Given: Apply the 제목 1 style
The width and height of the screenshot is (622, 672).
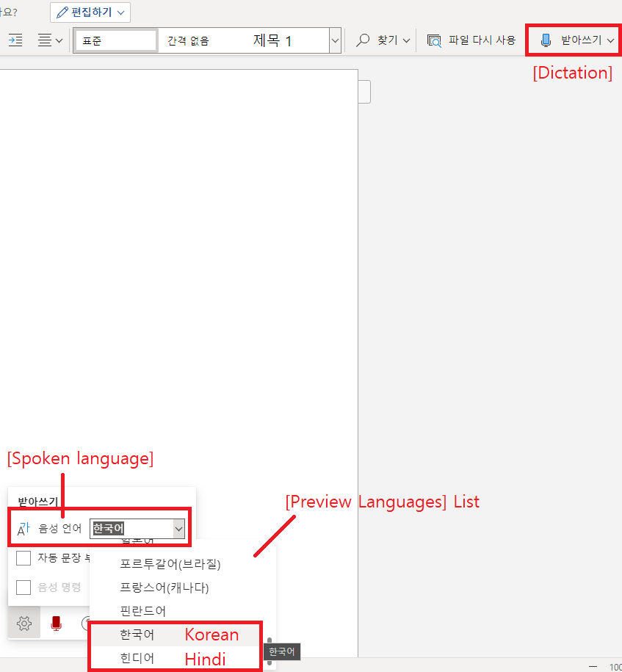Looking at the screenshot, I should (x=272, y=40).
